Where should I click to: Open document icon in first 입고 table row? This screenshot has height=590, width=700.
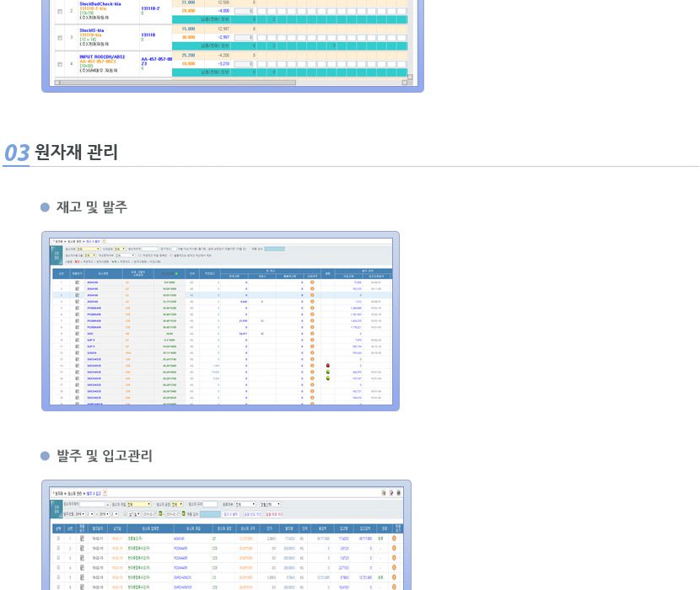[82, 537]
